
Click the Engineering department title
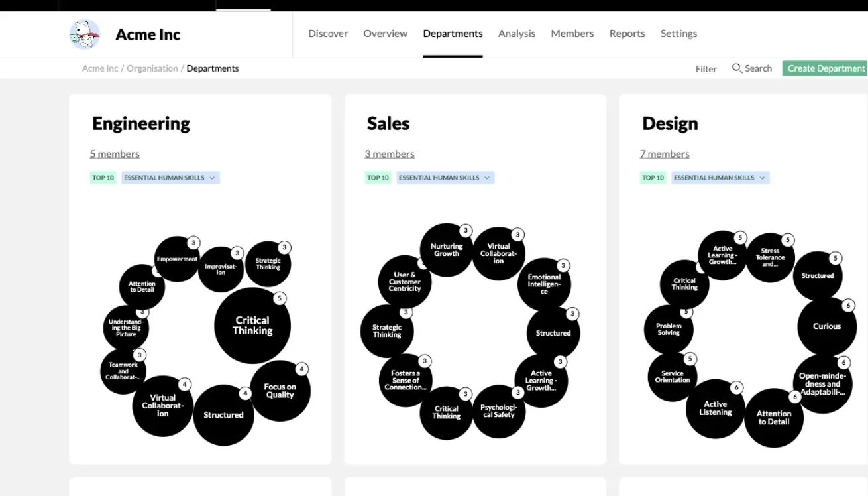(141, 124)
